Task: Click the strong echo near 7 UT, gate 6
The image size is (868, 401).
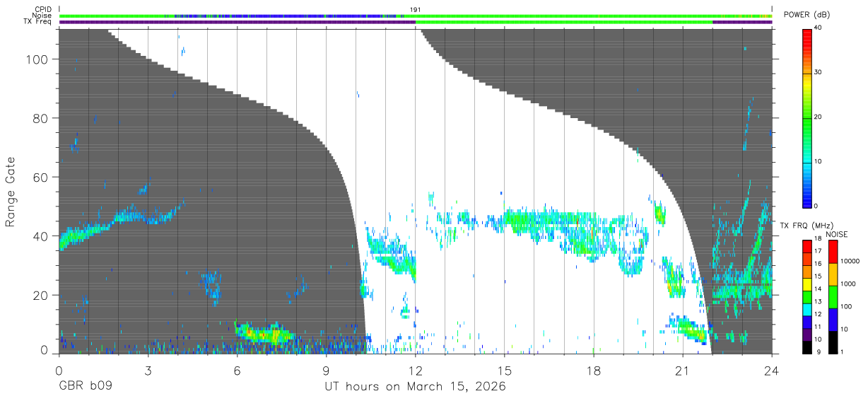Action: (x=263, y=334)
